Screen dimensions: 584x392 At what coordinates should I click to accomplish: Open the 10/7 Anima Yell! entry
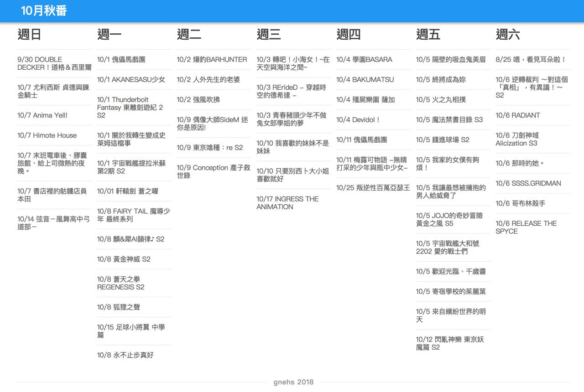(42, 115)
